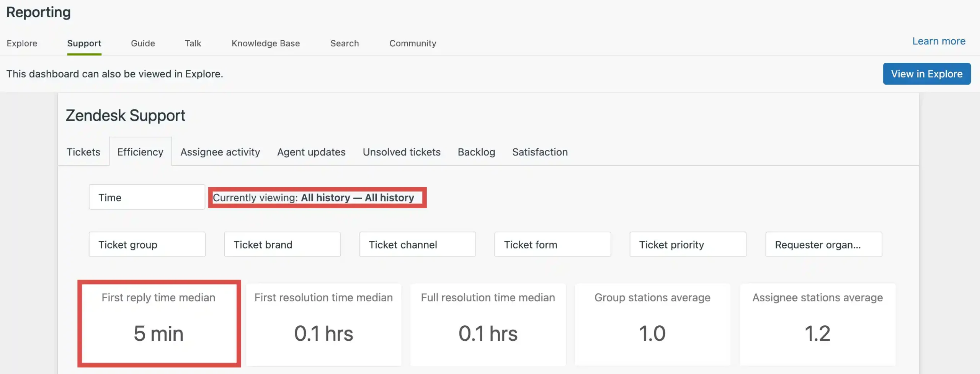This screenshot has height=374, width=980.
Task: Click the 'Currently viewing: All history' text
Action: click(313, 198)
